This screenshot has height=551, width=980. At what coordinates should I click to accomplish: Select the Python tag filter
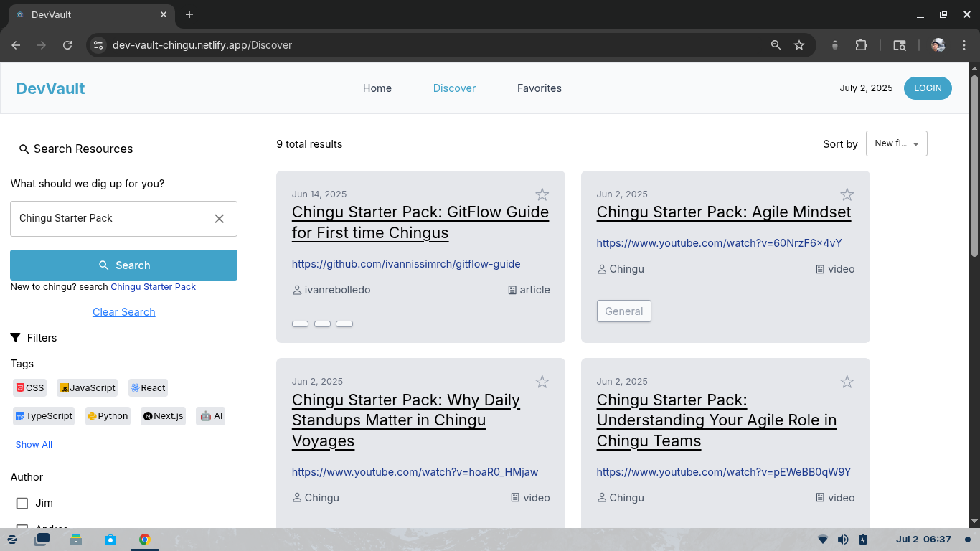(108, 416)
